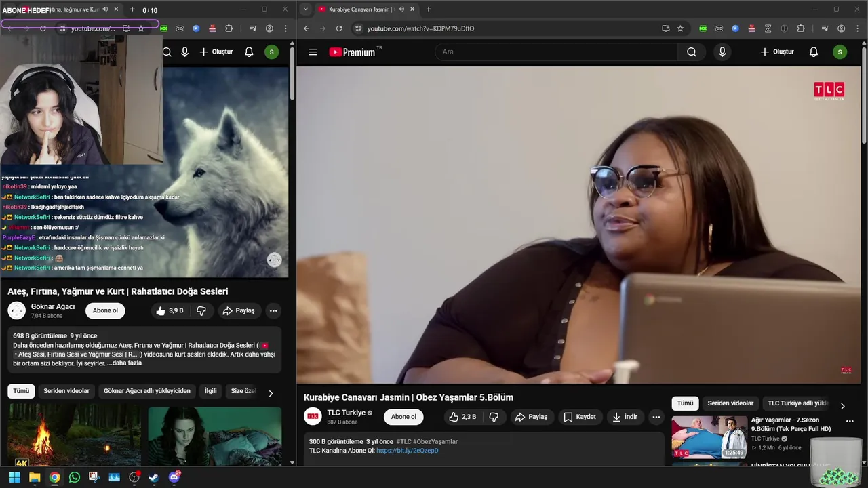The height and width of the screenshot is (488, 868).
Task: Open Chrome profile icon in right window
Action: 842,28
